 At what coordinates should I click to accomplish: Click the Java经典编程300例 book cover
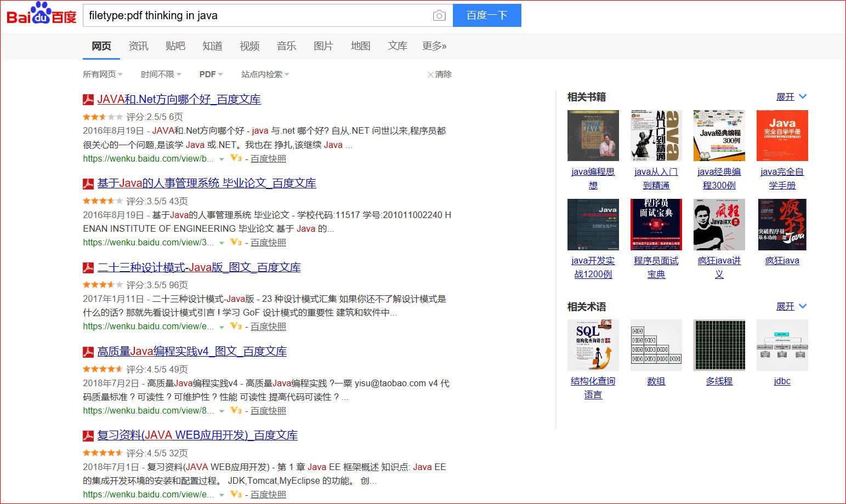tap(719, 135)
